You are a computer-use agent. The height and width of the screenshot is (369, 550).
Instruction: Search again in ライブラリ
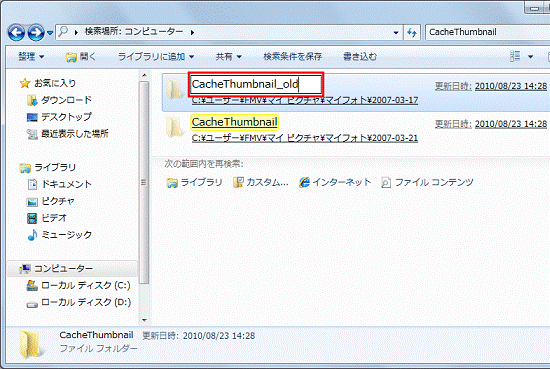click(x=194, y=182)
